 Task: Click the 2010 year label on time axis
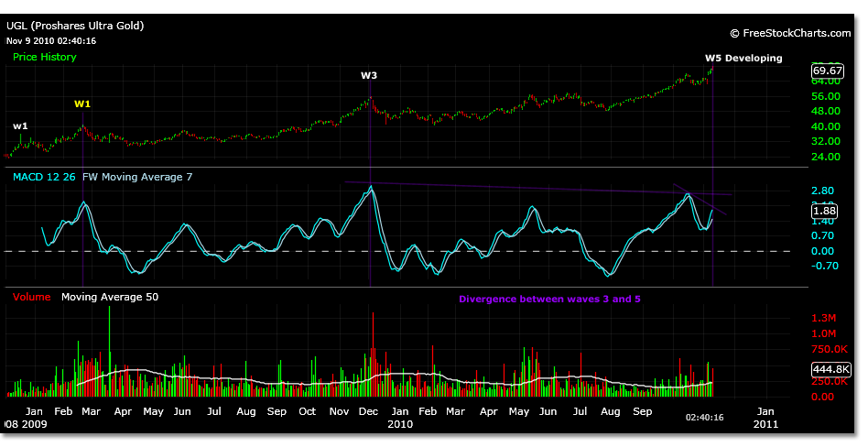(x=400, y=425)
